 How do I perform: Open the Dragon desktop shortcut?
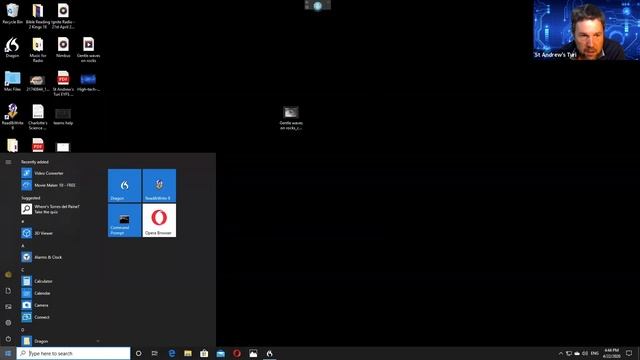(12, 47)
